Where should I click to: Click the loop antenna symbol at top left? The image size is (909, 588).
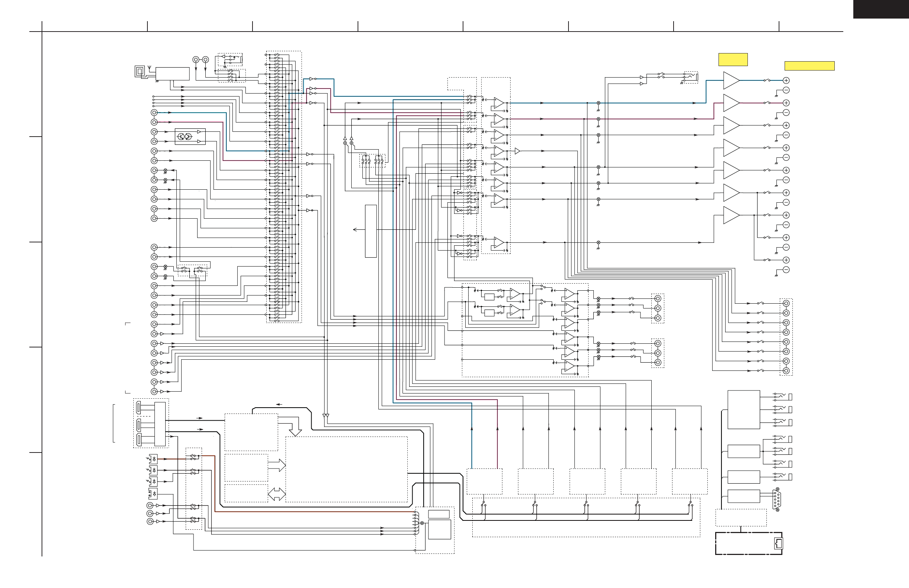click(x=141, y=71)
